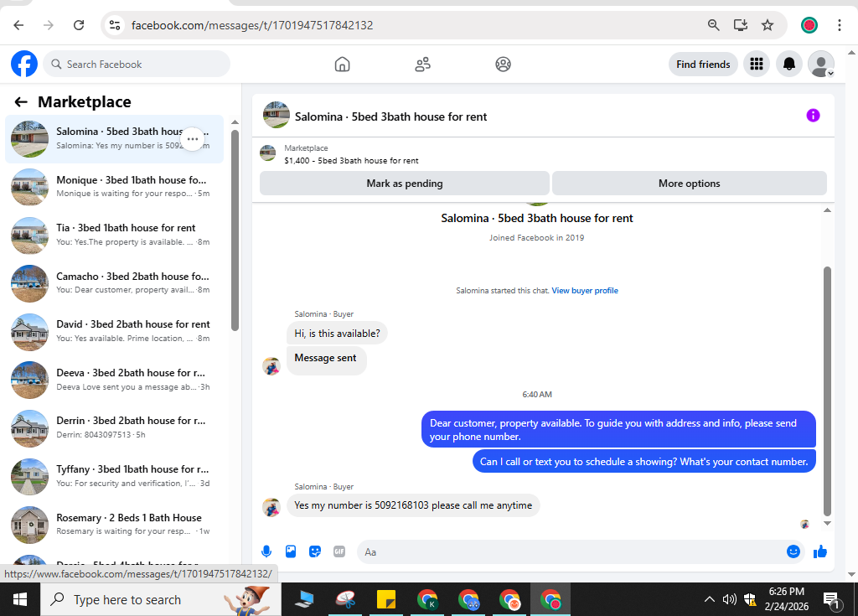Image resolution: width=858 pixels, height=616 pixels.
Task: Open site information icon in address bar
Action: tap(115, 25)
